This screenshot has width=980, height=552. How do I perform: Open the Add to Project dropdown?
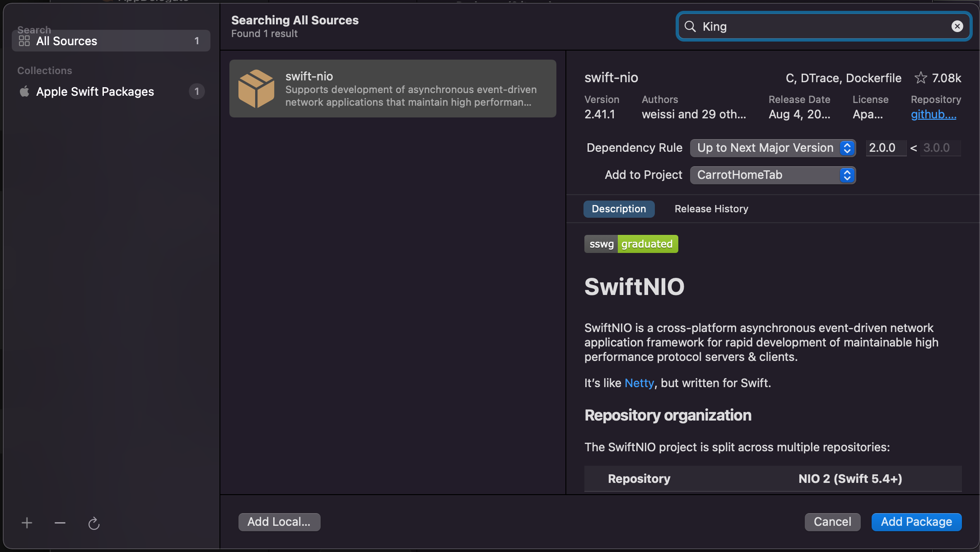click(x=773, y=175)
